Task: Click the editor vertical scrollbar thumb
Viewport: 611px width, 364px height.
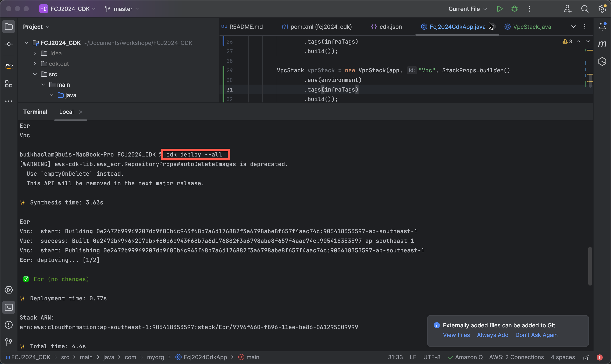Action: click(590, 81)
